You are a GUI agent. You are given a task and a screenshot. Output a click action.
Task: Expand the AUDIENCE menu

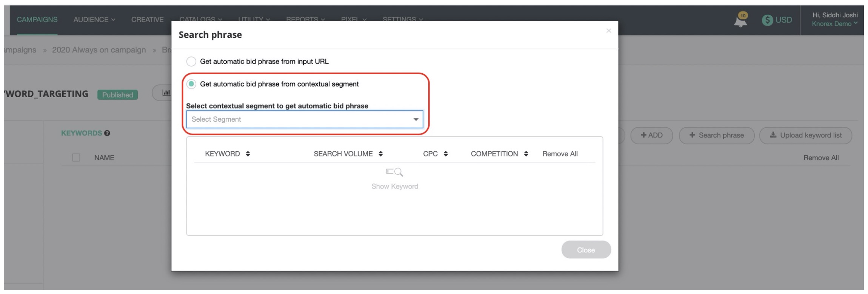coord(94,20)
